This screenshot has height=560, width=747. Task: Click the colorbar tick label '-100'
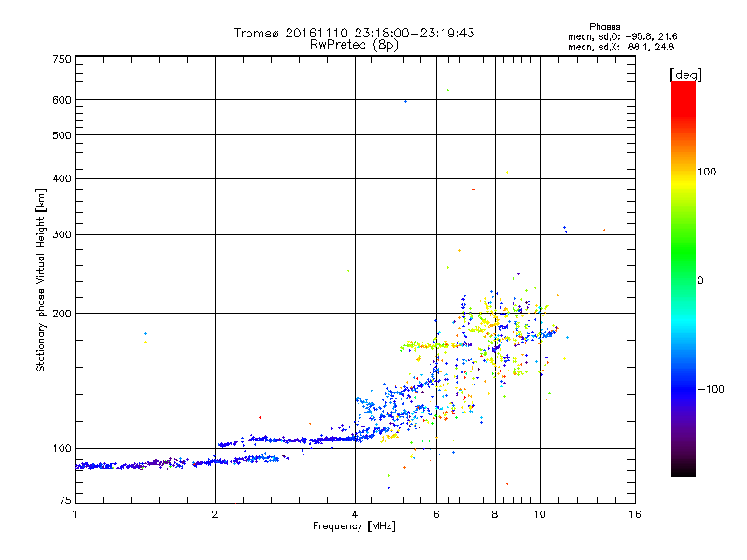click(x=711, y=389)
